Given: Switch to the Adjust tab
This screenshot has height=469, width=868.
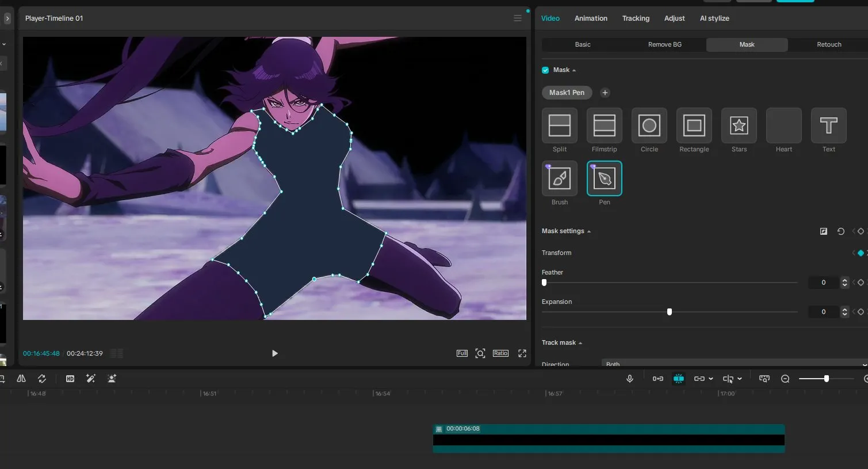Looking at the screenshot, I should [674, 18].
